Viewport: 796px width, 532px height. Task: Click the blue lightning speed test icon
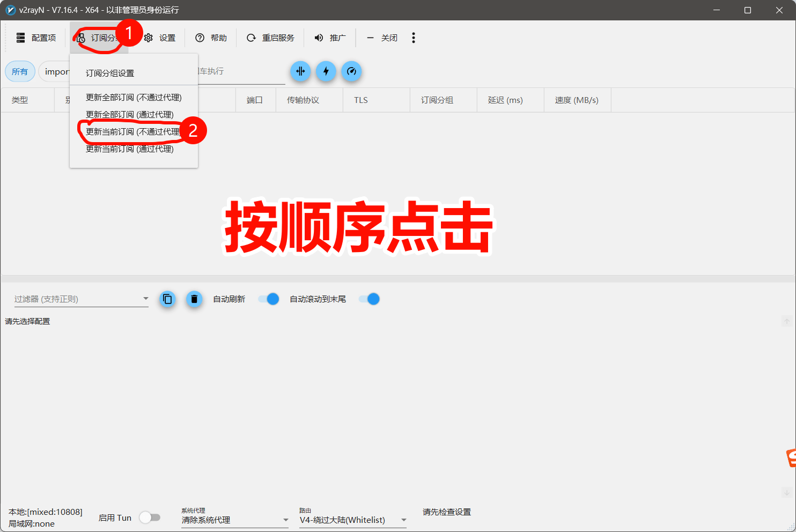pos(326,71)
